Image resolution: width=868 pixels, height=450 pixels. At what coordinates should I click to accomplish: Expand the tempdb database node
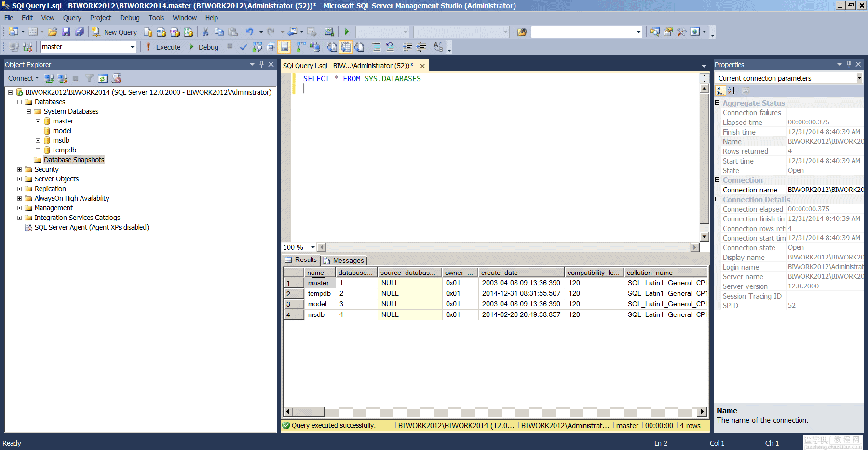pyautogui.click(x=38, y=150)
